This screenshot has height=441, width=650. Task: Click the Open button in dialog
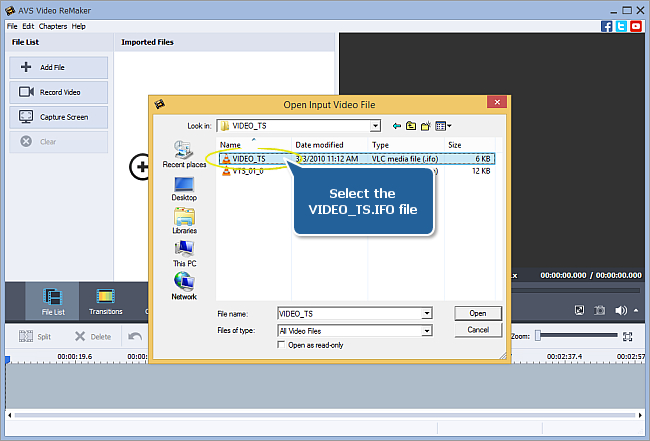[x=478, y=313]
